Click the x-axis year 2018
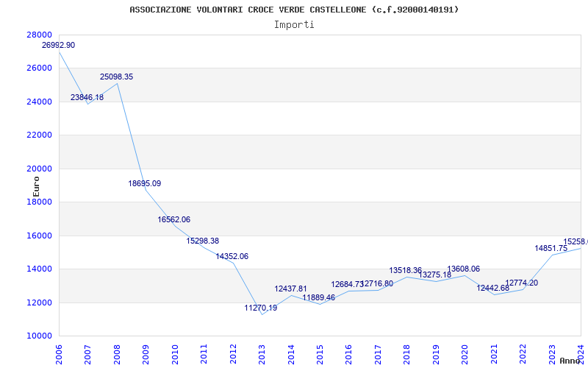 407,354
